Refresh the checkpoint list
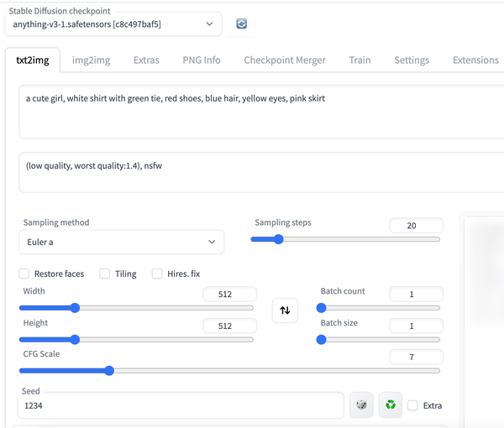Image resolution: width=504 pixels, height=428 pixels. (x=241, y=24)
